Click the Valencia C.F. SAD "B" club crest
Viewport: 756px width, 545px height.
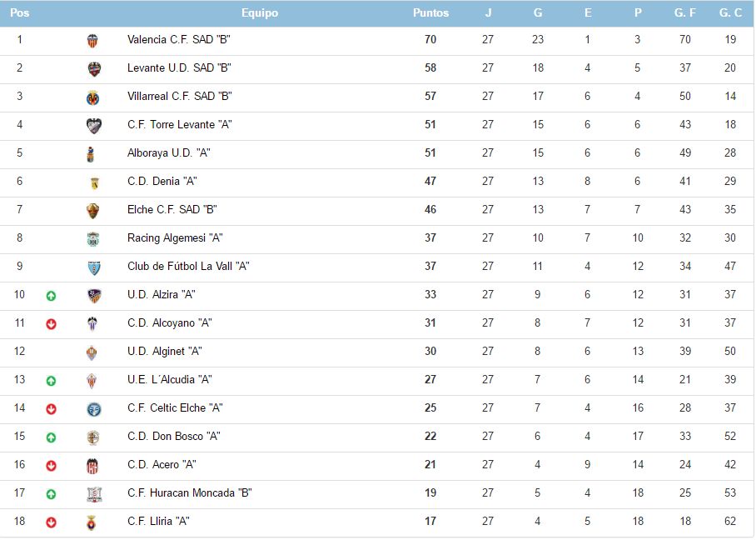pos(92,41)
